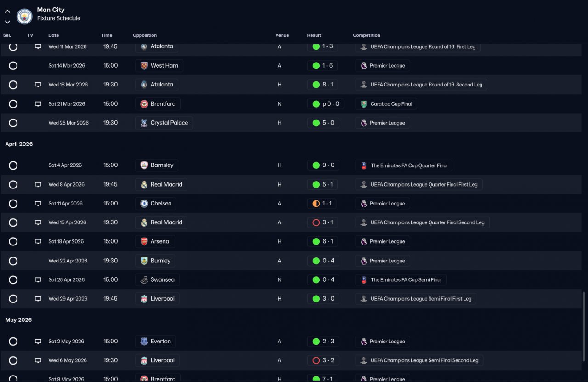View the 9 - 0 result against Barnsley
The image size is (588, 382).
click(323, 165)
